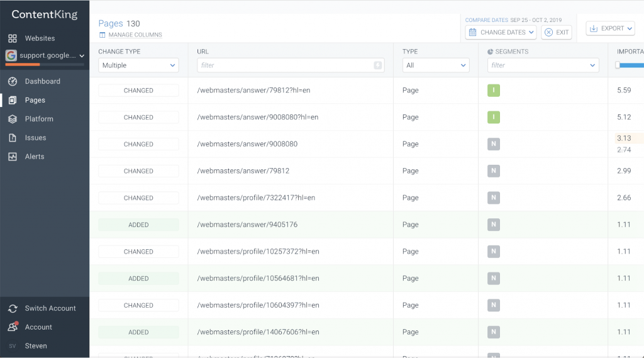This screenshot has width=644, height=358.
Task: Click the Pages heading link
Action: tap(111, 23)
